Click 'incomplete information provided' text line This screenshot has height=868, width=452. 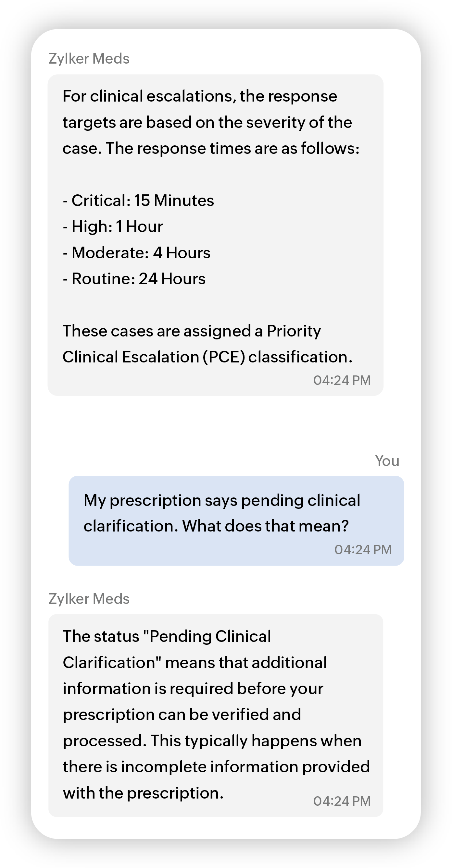(245, 767)
